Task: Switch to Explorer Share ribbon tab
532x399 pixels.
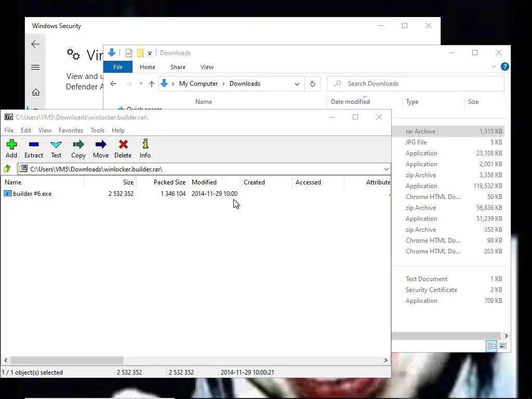Action: pyautogui.click(x=178, y=67)
